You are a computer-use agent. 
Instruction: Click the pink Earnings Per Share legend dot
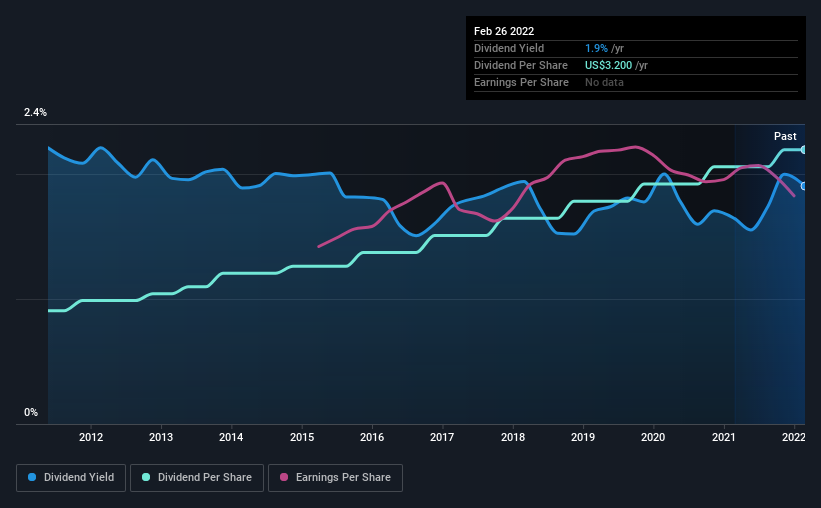point(284,477)
